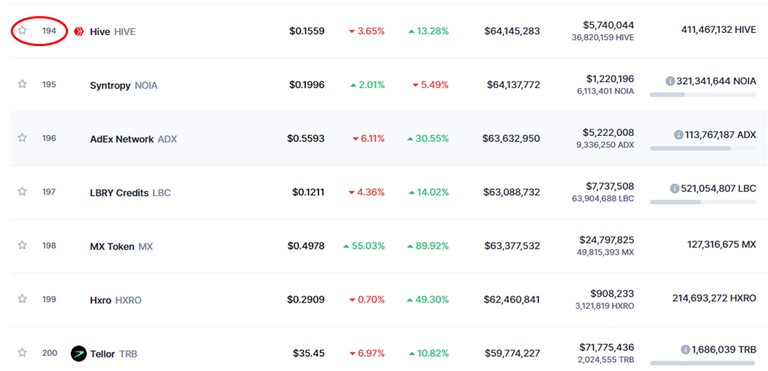Click info icon beside NOIA circulating supply

[670, 81]
